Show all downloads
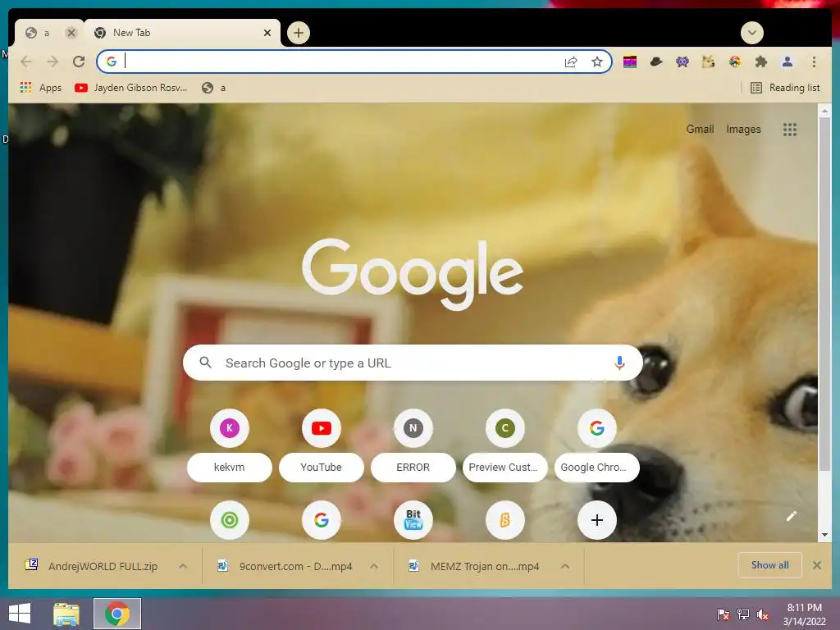840x630 pixels. [769, 565]
